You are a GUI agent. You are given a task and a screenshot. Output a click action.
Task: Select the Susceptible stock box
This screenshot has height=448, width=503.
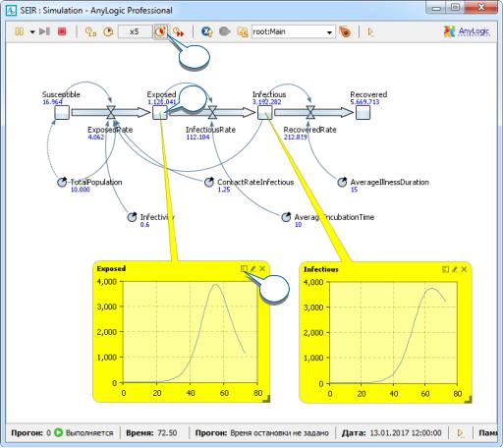[x=62, y=112]
